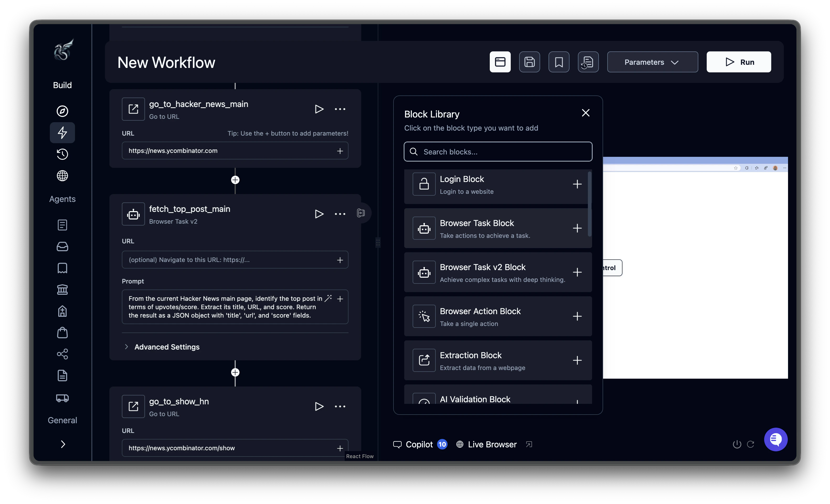
Task: Toggle the block library panel button
Action: 500,62
